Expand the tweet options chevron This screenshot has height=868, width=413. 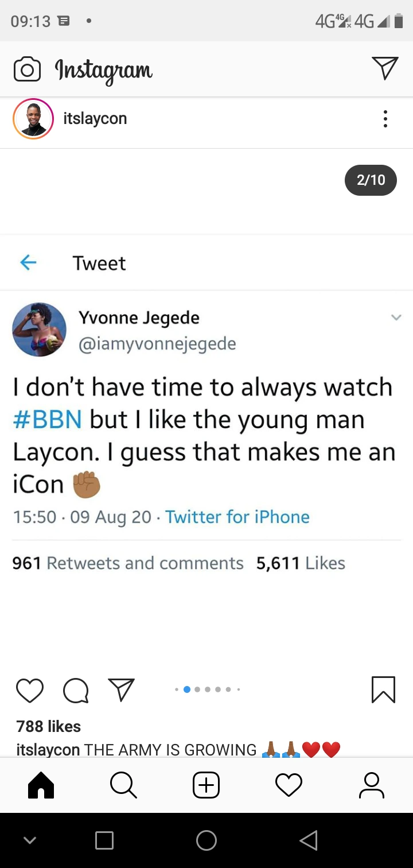click(x=396, y=317)
